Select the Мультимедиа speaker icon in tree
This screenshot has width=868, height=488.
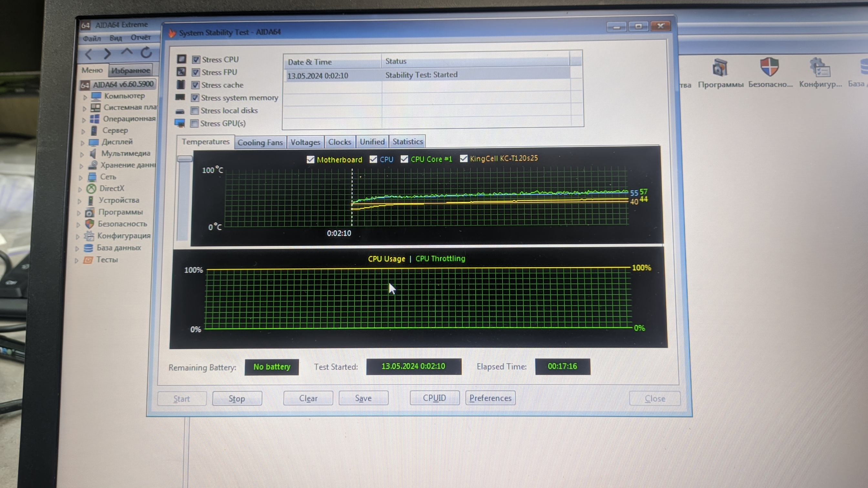click(93, 154)
